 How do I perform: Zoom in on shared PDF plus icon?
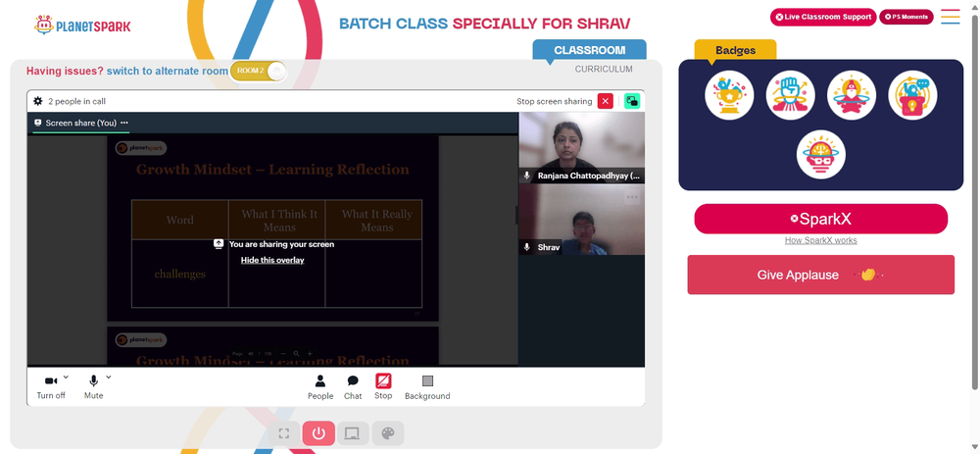coord(310,353)
